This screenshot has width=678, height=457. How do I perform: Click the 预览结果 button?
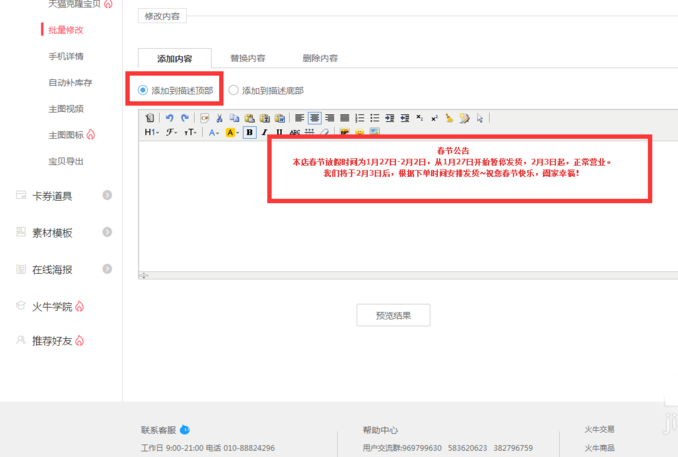click(x=393, y=315)
